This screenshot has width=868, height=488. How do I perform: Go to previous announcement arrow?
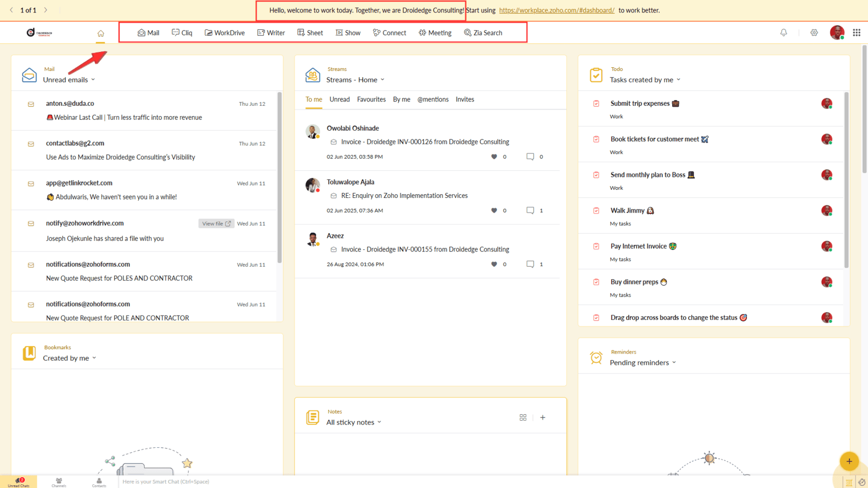click(11, 10)
